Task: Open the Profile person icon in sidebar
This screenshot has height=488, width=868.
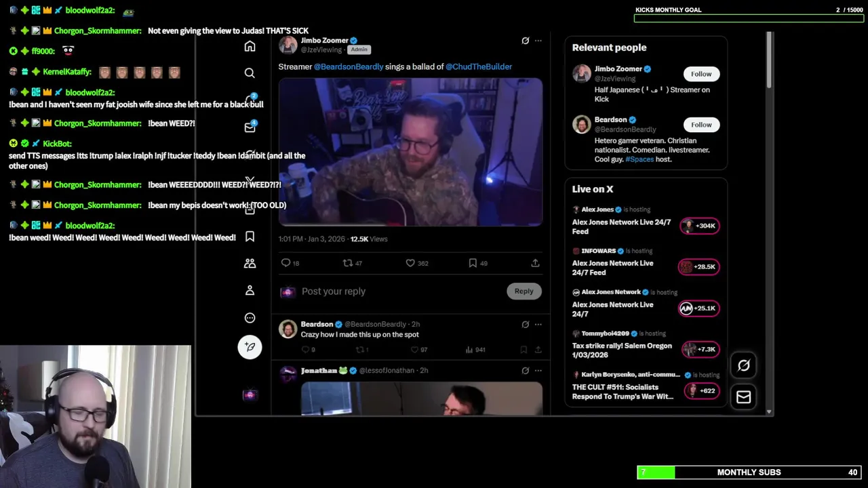Action: pyautogui.click(x=250, y=290)
